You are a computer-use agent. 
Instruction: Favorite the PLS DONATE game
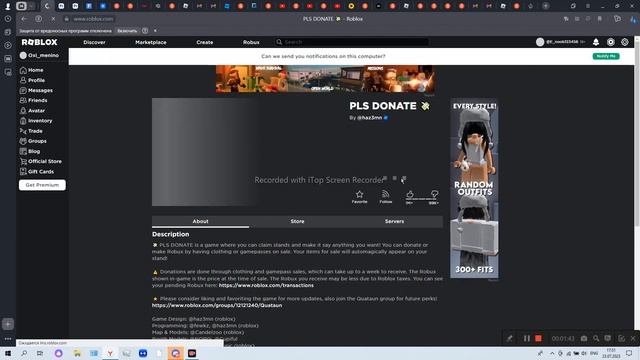[x=360, y=197]
